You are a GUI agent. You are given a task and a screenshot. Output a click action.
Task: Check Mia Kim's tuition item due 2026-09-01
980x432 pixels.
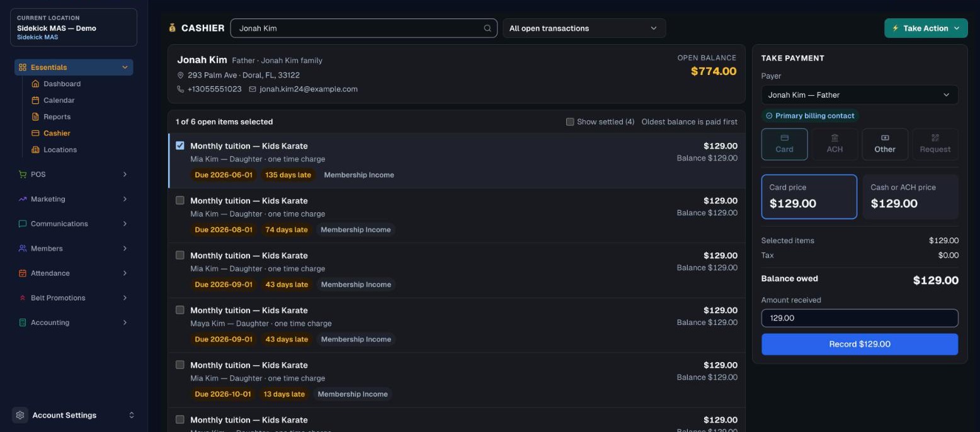pyautogui.click(x=180, y=255)
